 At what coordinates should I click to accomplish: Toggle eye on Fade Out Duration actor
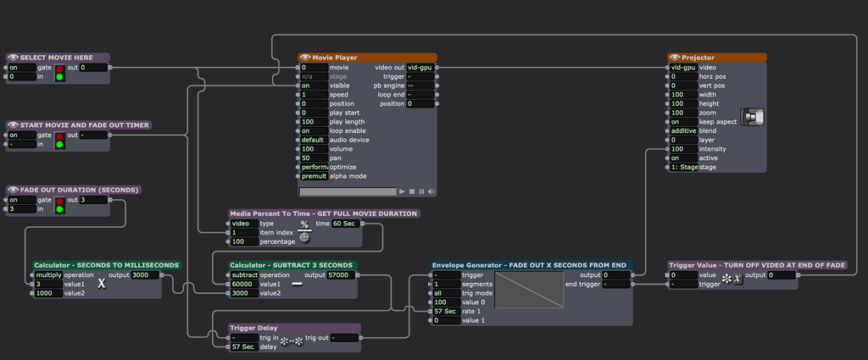click(x=13, y=190)
